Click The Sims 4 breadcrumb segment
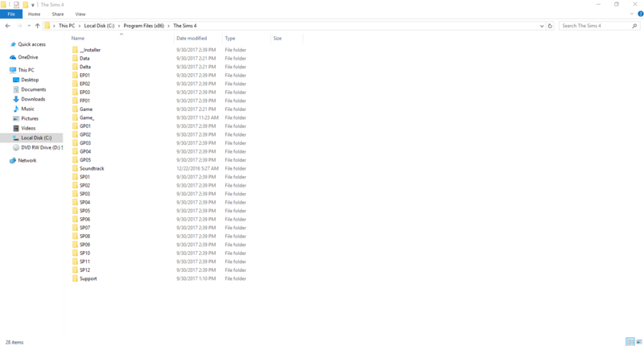Screen dimensions: 644x346 coord(185,26)
